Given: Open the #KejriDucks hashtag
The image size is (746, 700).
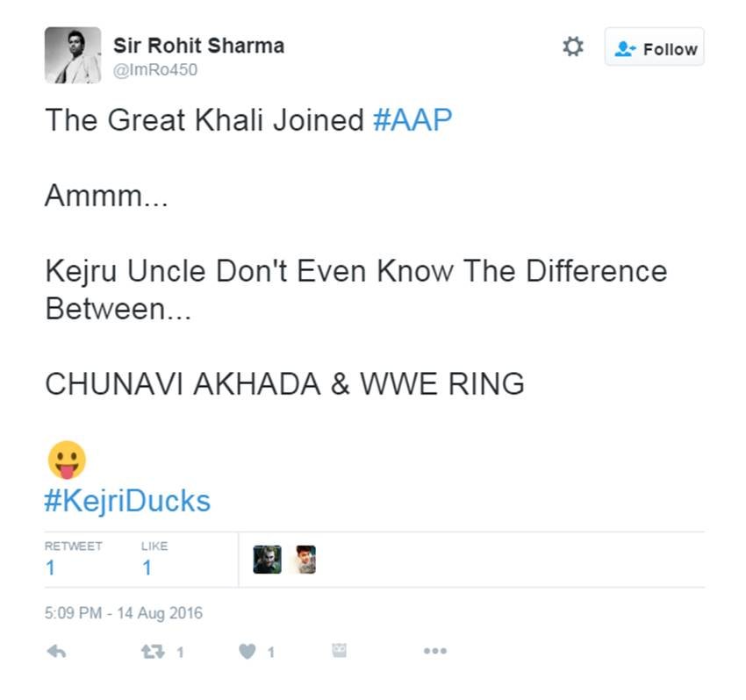Looking at the screenshot, I should point(127,501).
